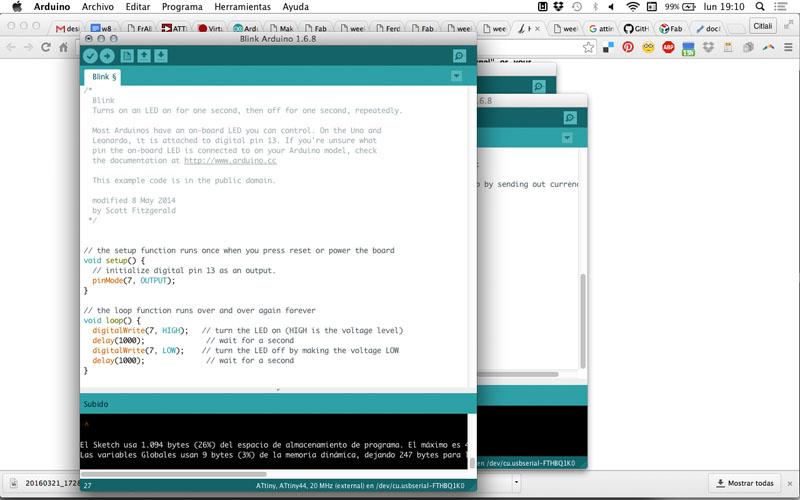The image size is (800, 500).
Task: Switch to the ATT browser tab
Action: pyautogui.click(x=174, y=29)
